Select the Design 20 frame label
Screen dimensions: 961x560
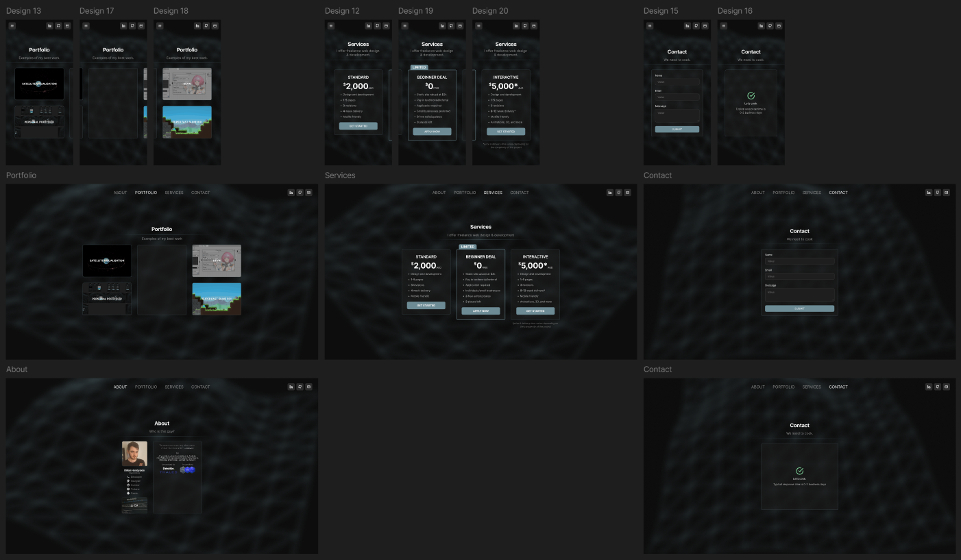coord(490,11)
